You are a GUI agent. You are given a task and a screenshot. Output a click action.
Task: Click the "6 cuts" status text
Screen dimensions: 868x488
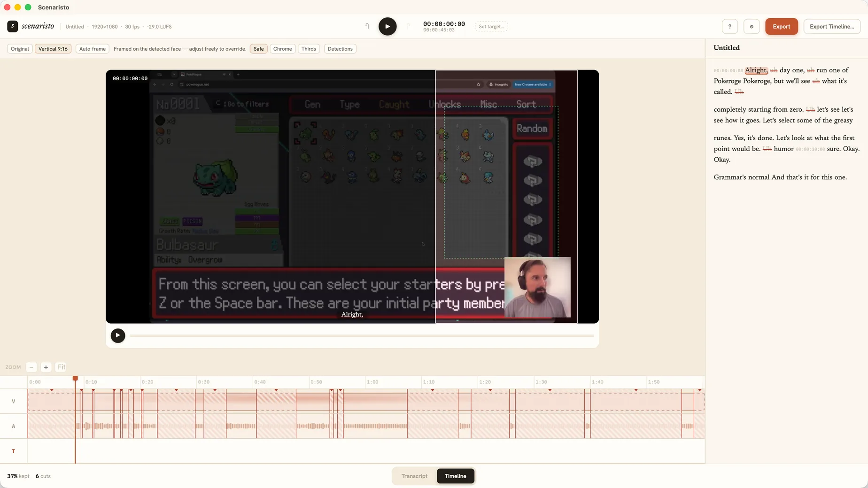(43, 476)
